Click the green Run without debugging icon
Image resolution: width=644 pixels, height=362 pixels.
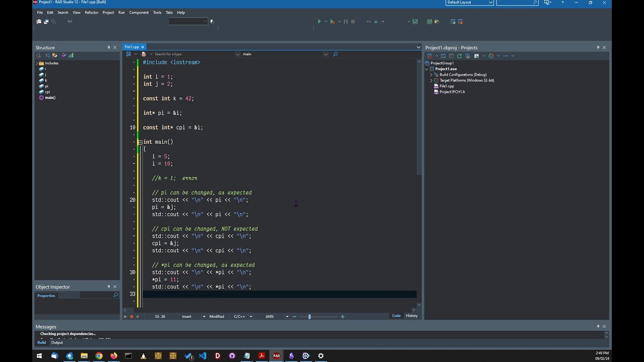click(319, 22)
